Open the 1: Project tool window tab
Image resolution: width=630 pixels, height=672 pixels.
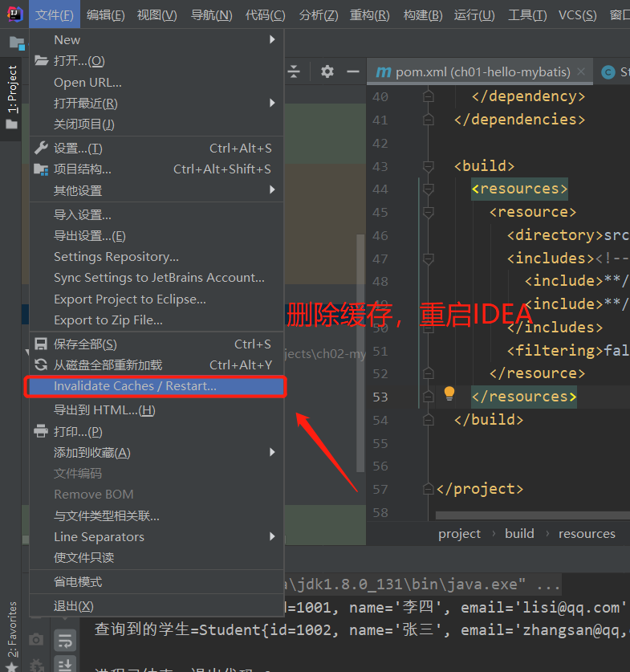coord(11,97)
